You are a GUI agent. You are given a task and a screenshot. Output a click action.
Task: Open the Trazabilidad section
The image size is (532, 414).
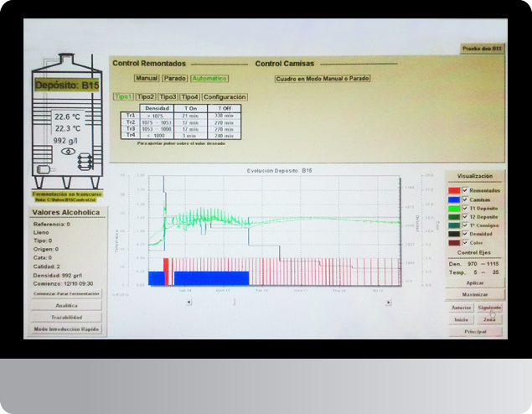click(x=66, y=318)
